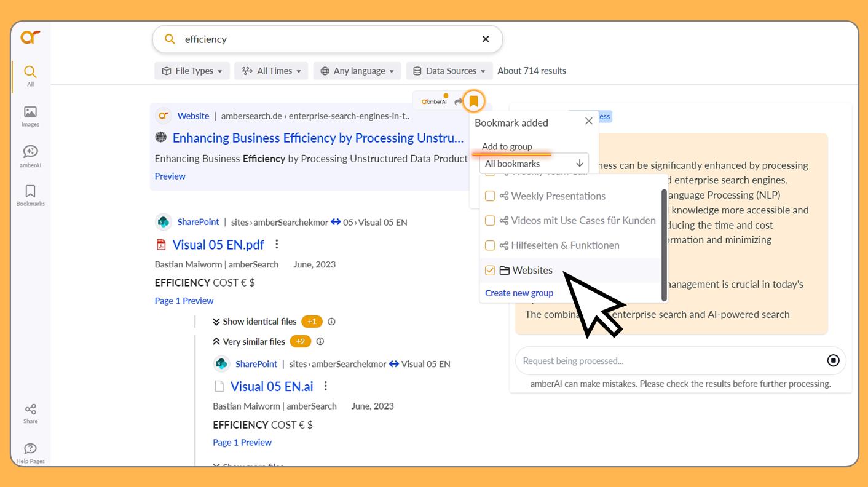
Task: Click the ambersearch.de breadcrumb path of first result
Action: click(315, 116)
